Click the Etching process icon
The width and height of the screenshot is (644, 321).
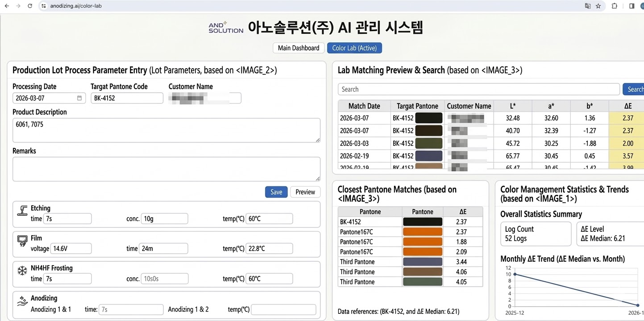(x=22, y=211)
